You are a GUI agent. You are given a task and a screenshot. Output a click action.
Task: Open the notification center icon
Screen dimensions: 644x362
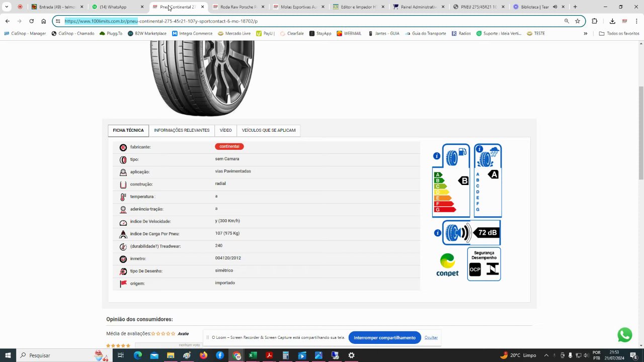pos(636,355)
